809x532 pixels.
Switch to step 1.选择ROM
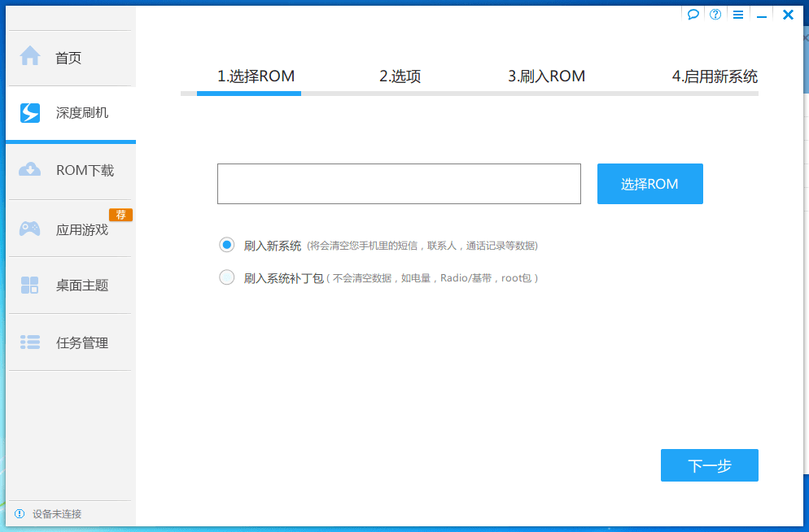point(256,76)
